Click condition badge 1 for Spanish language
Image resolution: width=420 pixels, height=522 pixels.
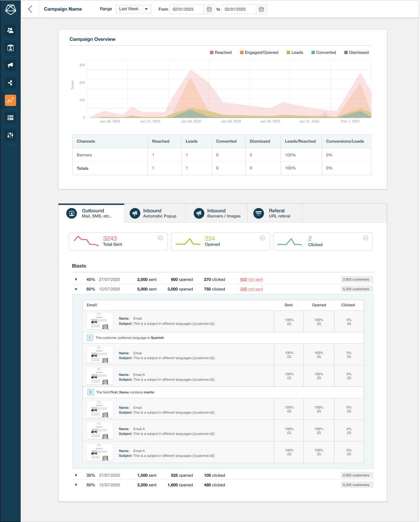(x=90, y=338)
